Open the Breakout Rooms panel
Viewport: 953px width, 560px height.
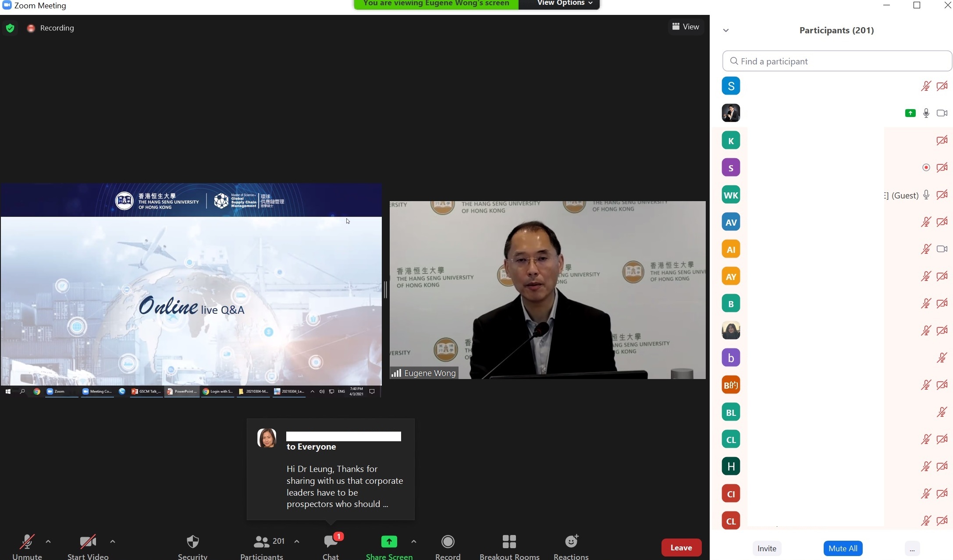[x=509, y=542]
